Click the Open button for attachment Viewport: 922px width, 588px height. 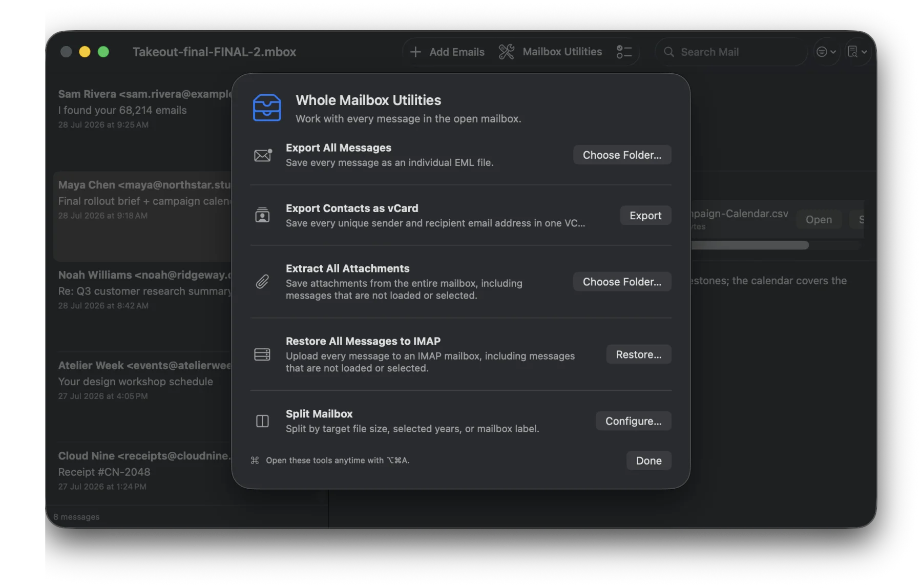tap(819, 219)
